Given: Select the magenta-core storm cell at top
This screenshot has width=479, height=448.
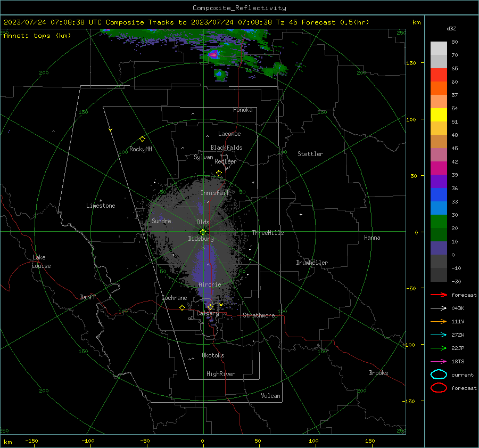Looking at the screenshot, I should pyautogui.click(x=213, y=55).
